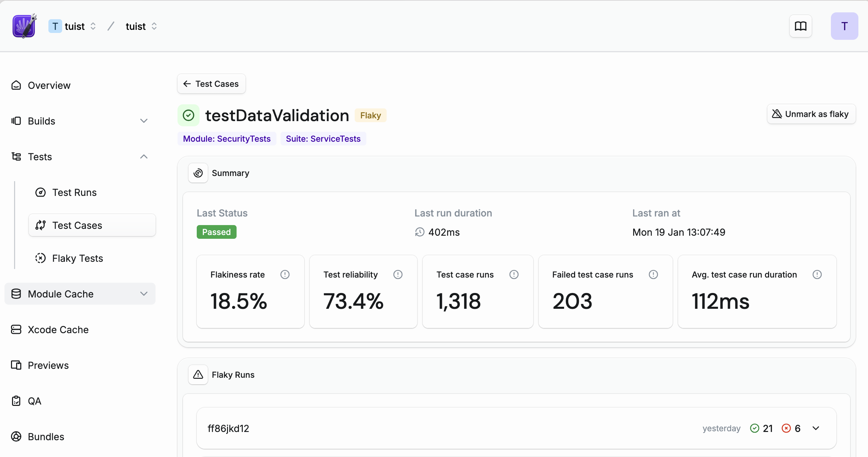868x457 pixels.
Task: Click Avg. test case run duration info icon
Action: 817,274
